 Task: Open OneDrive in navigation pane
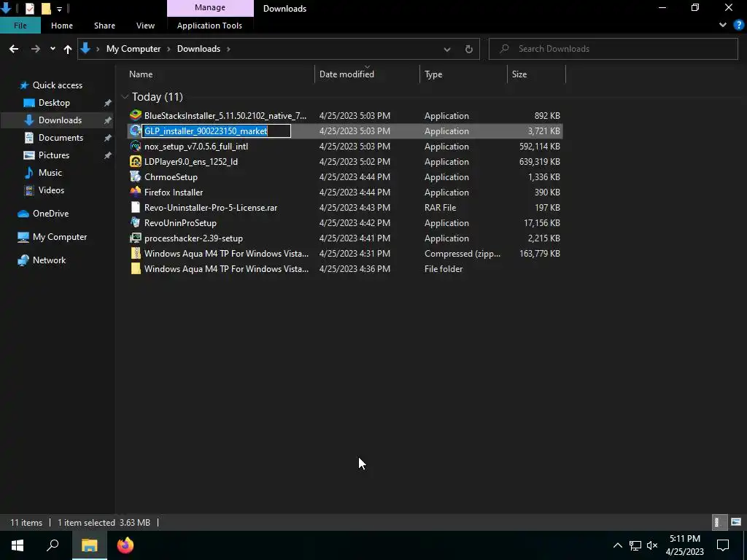50,214
